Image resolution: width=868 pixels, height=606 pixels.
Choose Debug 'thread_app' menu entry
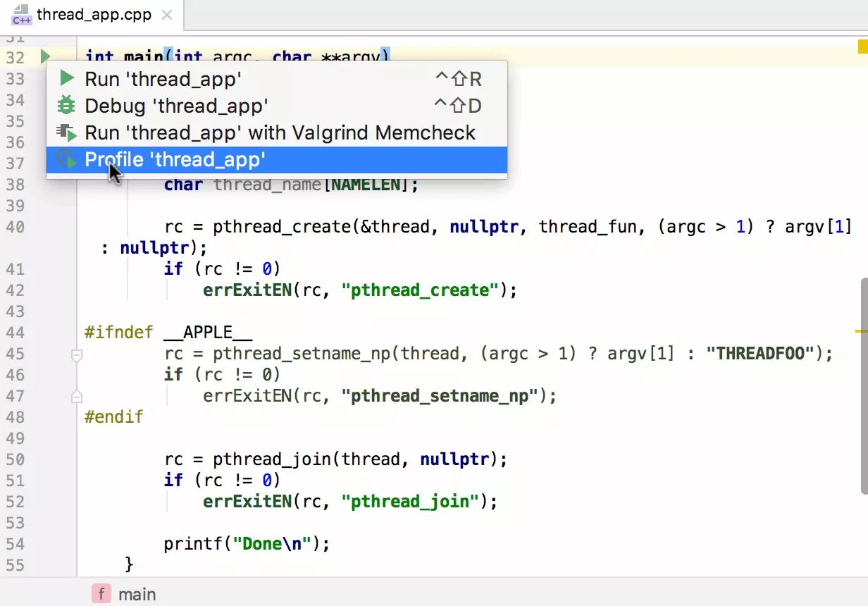point(176,106)
